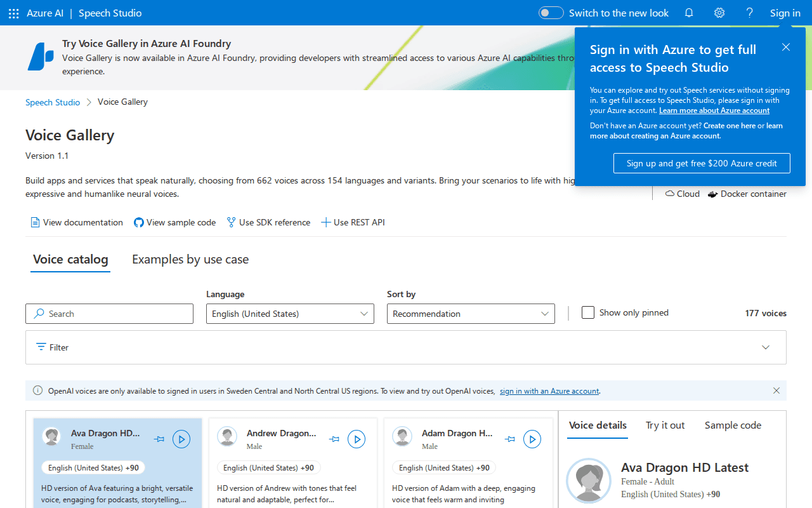Click the Docker container label
Viewport: 812px width, 508px height.
747,194
